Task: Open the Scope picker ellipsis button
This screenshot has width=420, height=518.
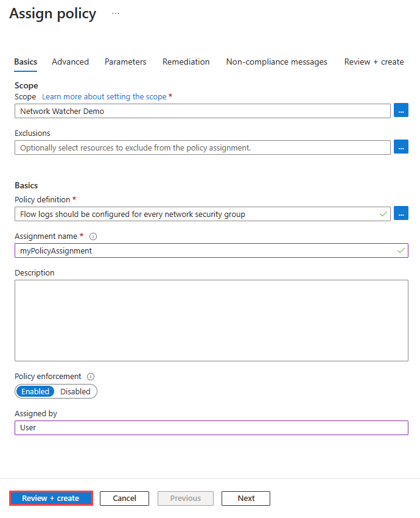Action: [x=401, y=111]
